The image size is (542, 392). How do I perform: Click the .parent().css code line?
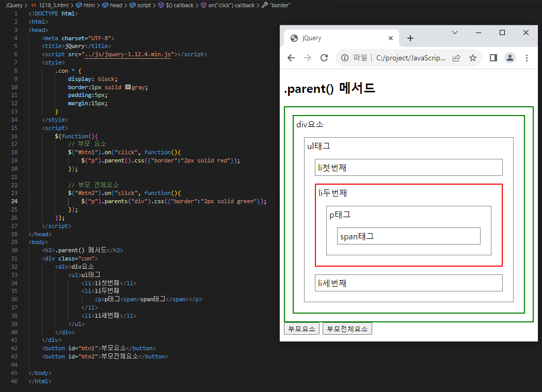[x=161, y=160]
